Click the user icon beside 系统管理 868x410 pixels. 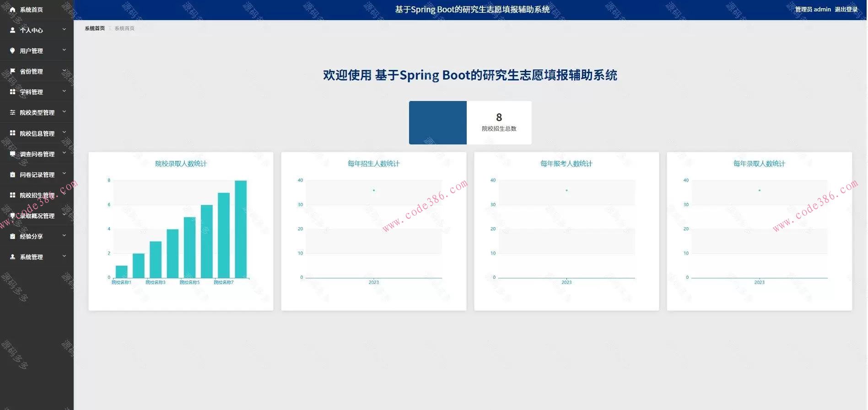click(12, 257)
